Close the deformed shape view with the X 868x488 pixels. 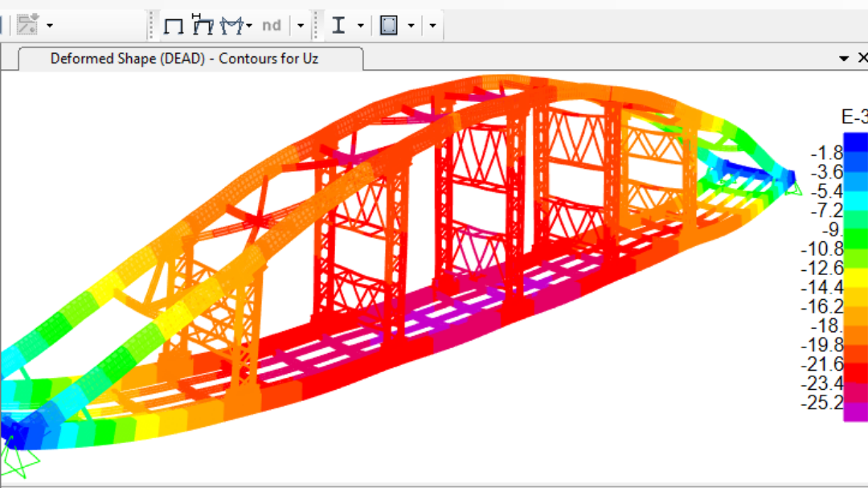point(862,58)
